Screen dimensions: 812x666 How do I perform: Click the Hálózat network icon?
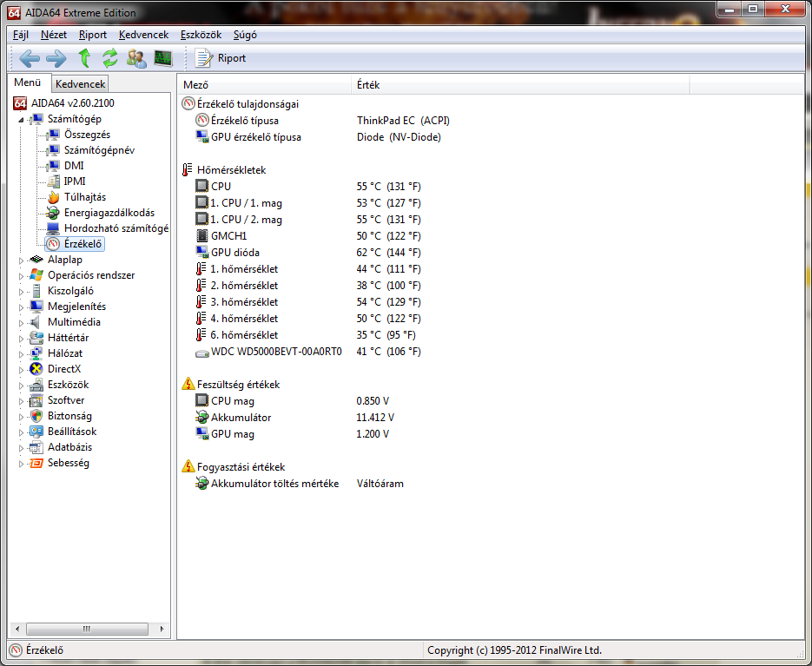coord(36,353)
